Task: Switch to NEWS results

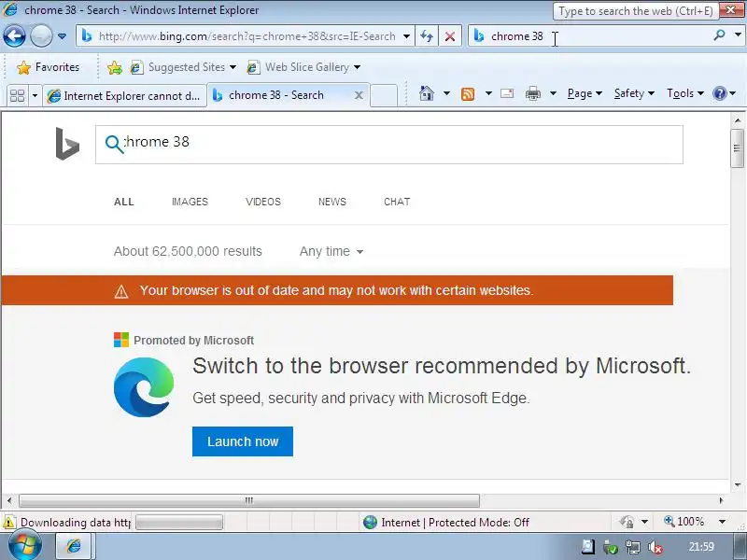Action: (x=332, y=202)
